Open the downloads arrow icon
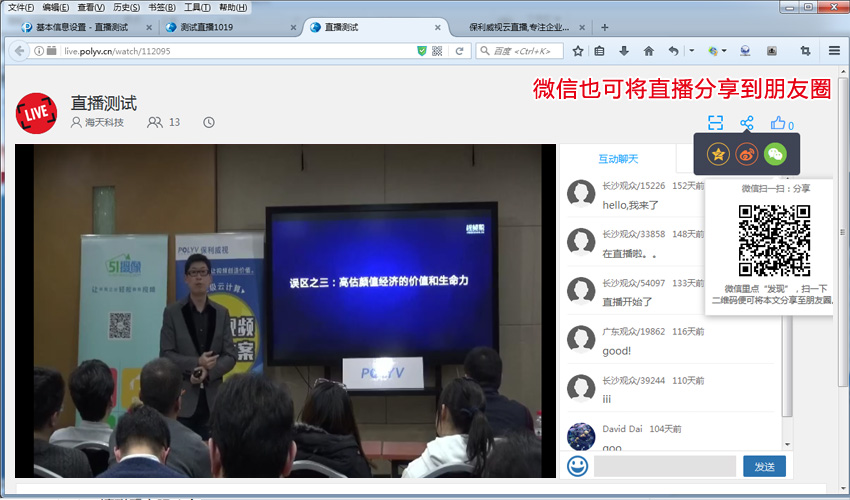Image resolution: width=850 pixels, height=500 pixels. tap(624, 51)
